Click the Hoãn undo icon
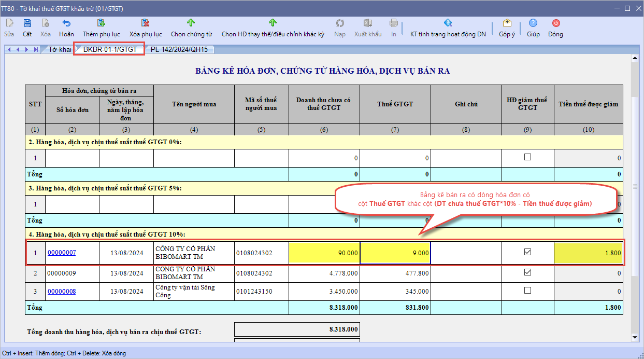This screenshot has width=644, height=359. tap(66, 24)
